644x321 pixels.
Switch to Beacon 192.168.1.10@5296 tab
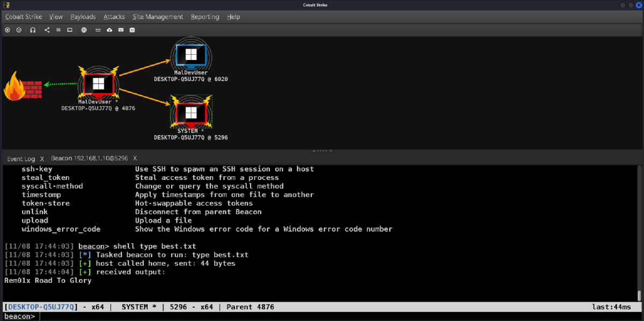(x=90, y=158)
